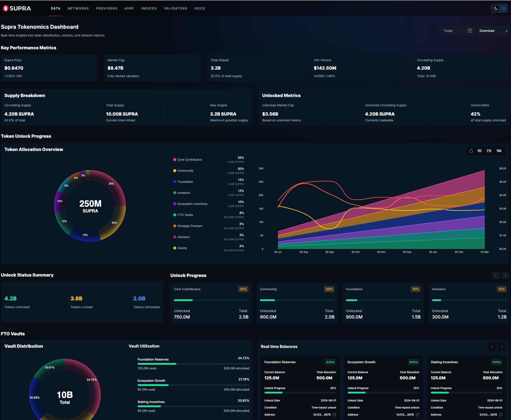Click the Today date dropdown field
The height and width of the screenshot is (420, 511).
[x=454, y=31]
